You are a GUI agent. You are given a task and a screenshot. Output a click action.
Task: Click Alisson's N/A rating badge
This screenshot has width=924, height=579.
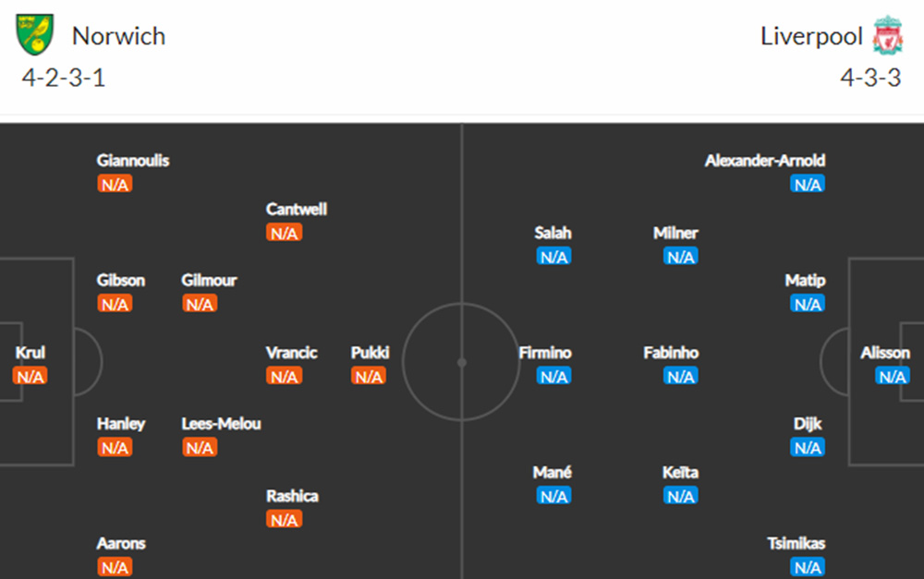click(x=893, y=376)
